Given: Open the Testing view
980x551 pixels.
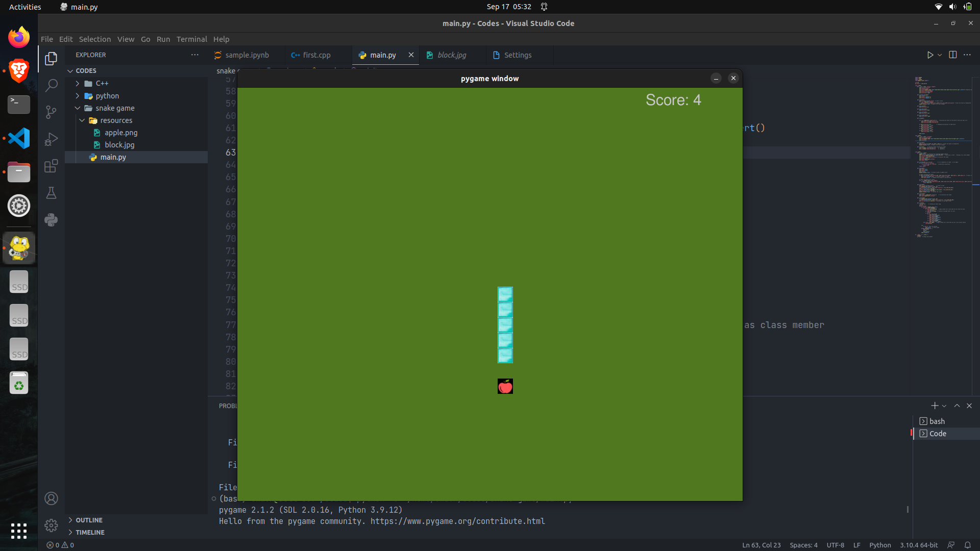Looking at the screenshot, I should coord(51,193).
